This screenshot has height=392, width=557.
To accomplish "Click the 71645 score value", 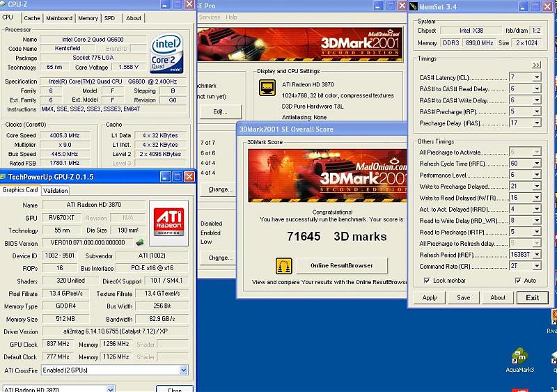I will pos(304,236).
